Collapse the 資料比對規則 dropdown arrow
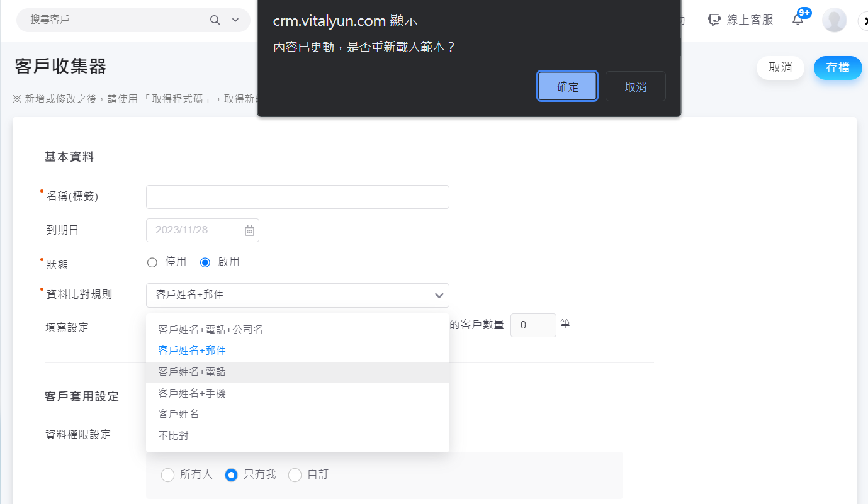Viewport: 868px width, 504px height. click(x=439, y=295)
